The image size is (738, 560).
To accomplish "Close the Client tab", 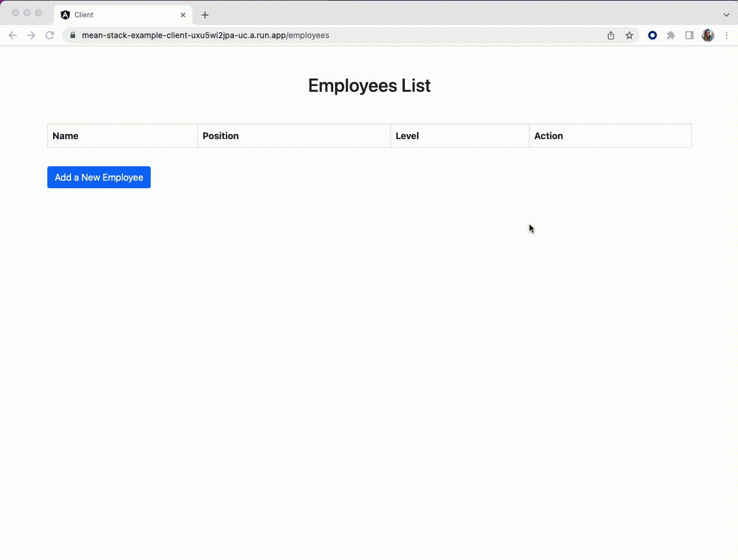I will click(183, 15).
